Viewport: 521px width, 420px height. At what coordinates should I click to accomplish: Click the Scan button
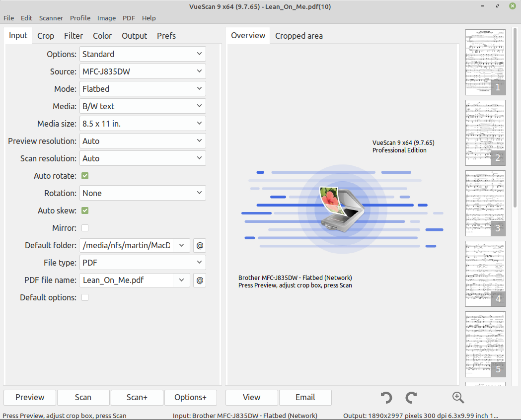[83, 398]
